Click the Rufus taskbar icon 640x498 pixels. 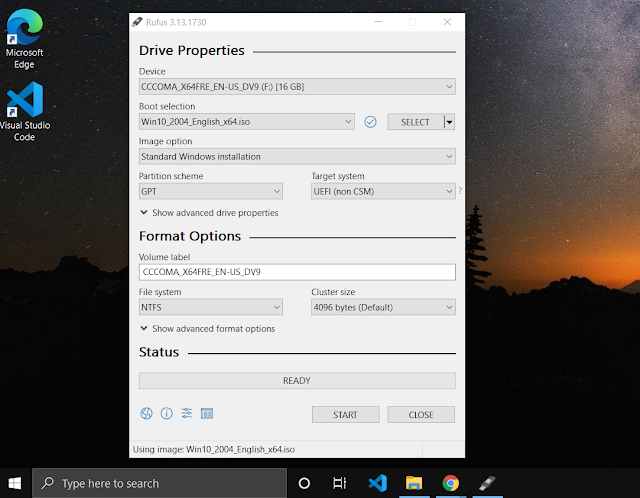pyautogui.click(x=487, y=483)
